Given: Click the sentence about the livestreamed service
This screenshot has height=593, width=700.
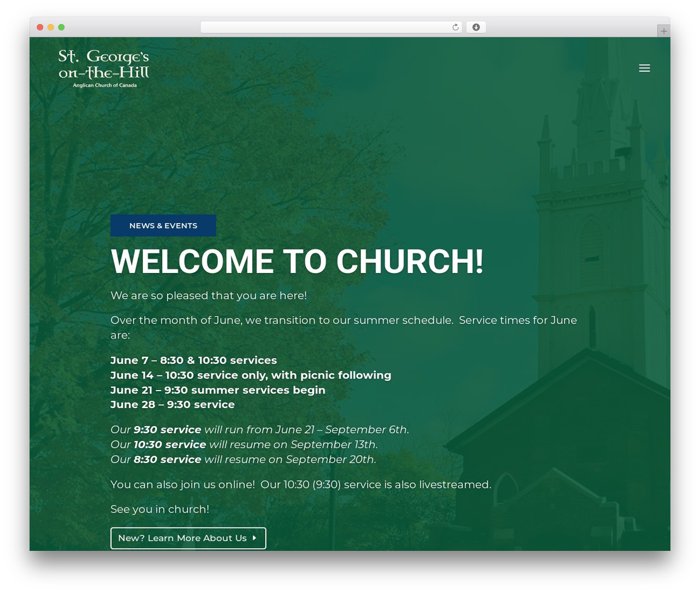Looking at the screenshot, I should (301, 485).
